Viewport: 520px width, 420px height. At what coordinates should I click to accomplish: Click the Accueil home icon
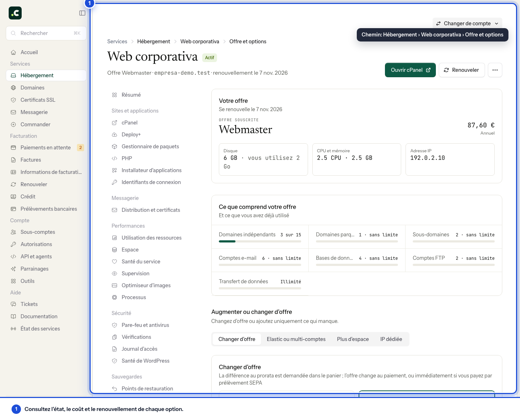(13, 52)
